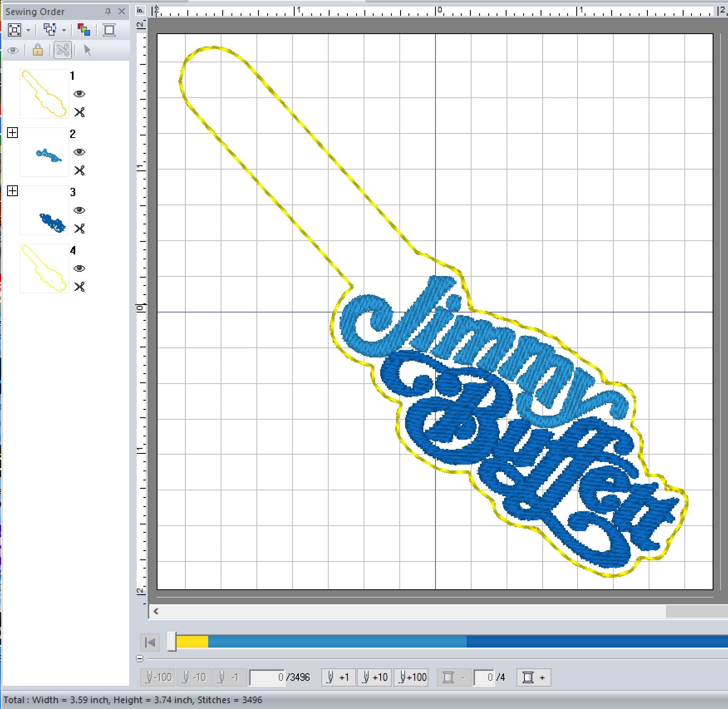This screenshot has width=728, height=709.
Task: Click the dark blue segment of progress bar
Action: (597, 642)
